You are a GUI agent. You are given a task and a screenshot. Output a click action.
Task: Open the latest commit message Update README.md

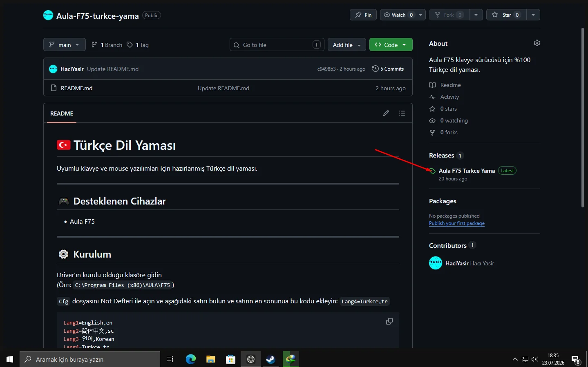[113, 69]
